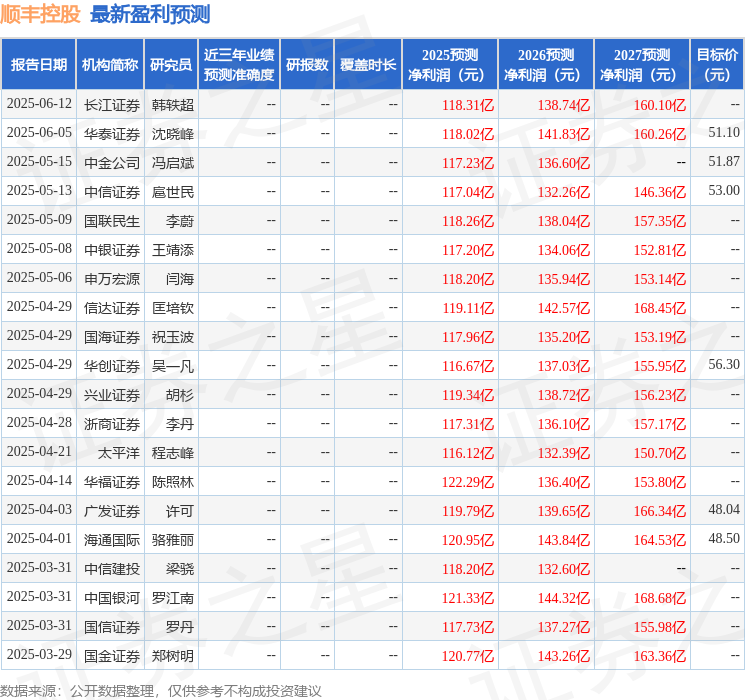The width and height of the screenshot is (745, 700).
Task: Click the 最新盈利预测 heading
Action: [150, 14]
